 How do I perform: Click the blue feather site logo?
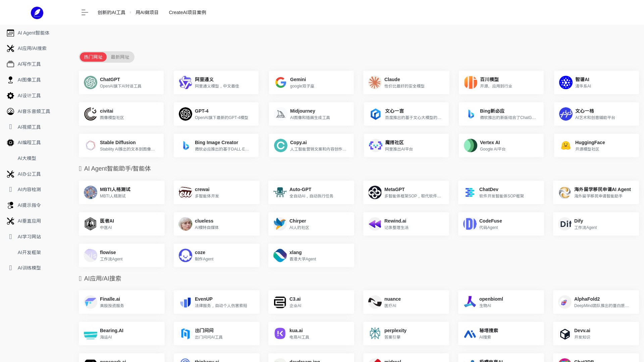pyautogui.click(x=37, y=13)
